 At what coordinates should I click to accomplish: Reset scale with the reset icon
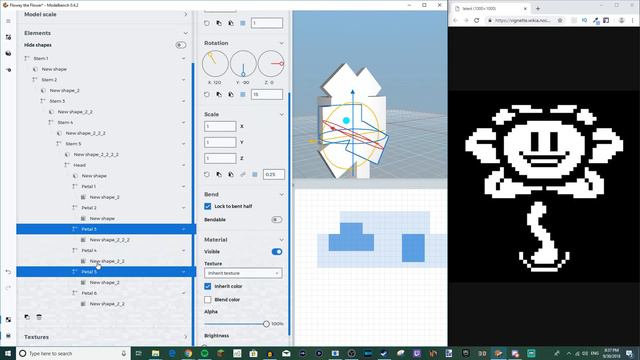click(x=207, y=174)
